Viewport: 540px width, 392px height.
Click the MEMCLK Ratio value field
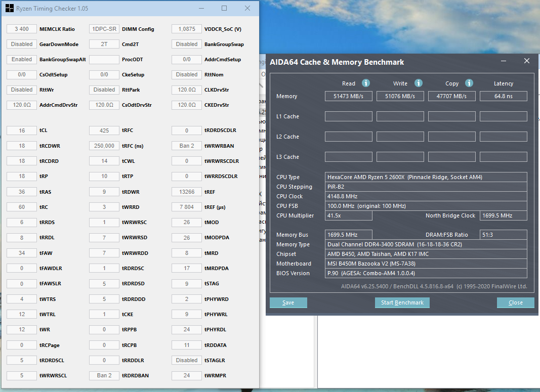(22, 29)
